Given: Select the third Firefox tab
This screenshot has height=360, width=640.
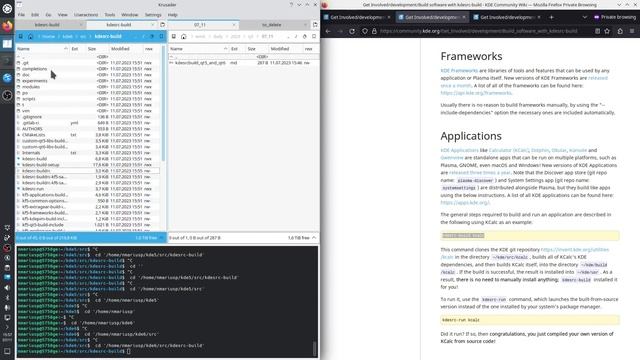Looking at the screenshot, I should click(x=507, y=17).
